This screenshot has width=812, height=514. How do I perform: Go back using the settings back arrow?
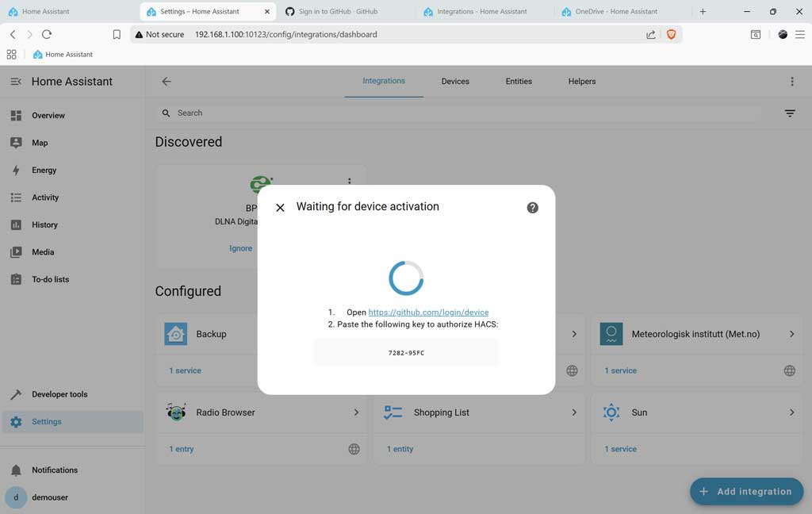click(x=167, y=82)
